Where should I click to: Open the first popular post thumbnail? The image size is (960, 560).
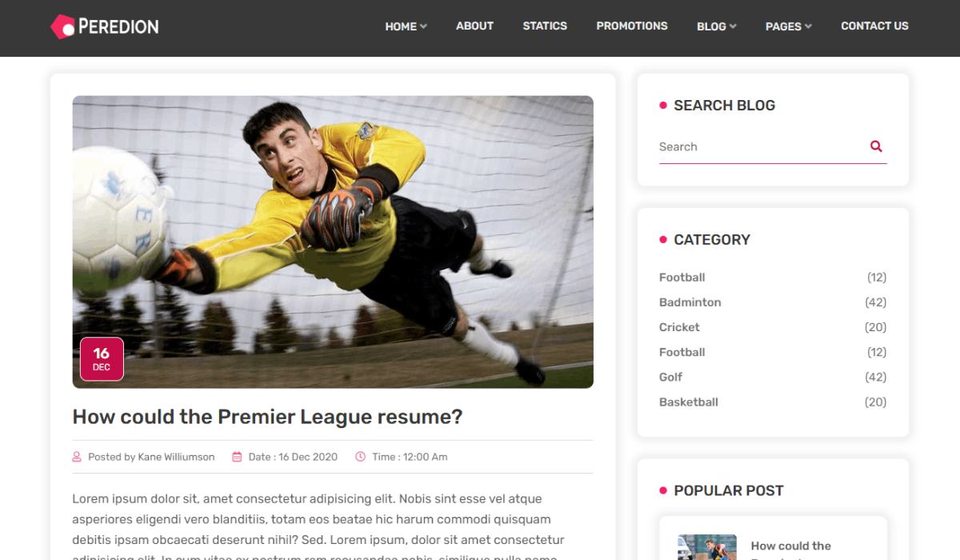(x=707, y=547)
